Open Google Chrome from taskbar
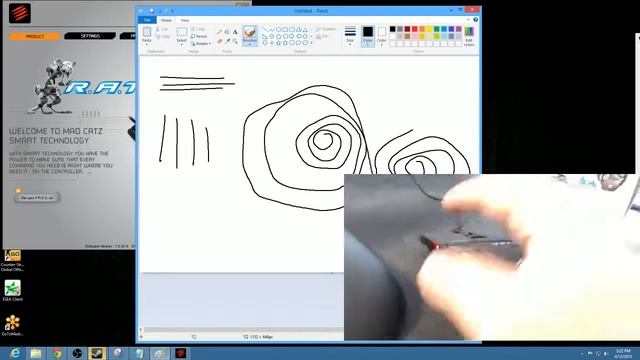Screen dimensions: 640x360 [x=56, y=353]
